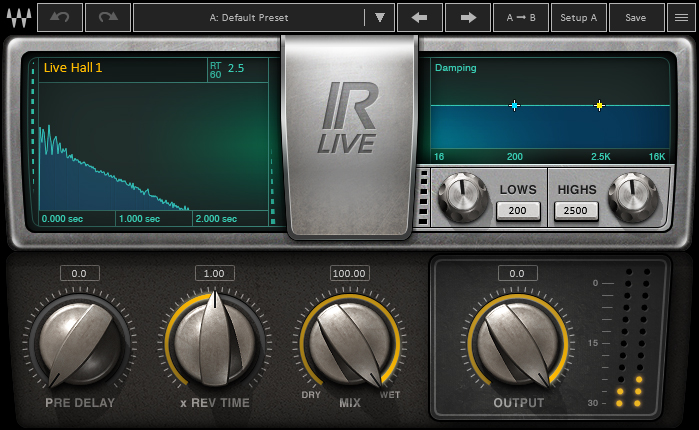Toggle Setup A to switch setups
This screenshot has height=430, width=699.
(x=578, y=18)
